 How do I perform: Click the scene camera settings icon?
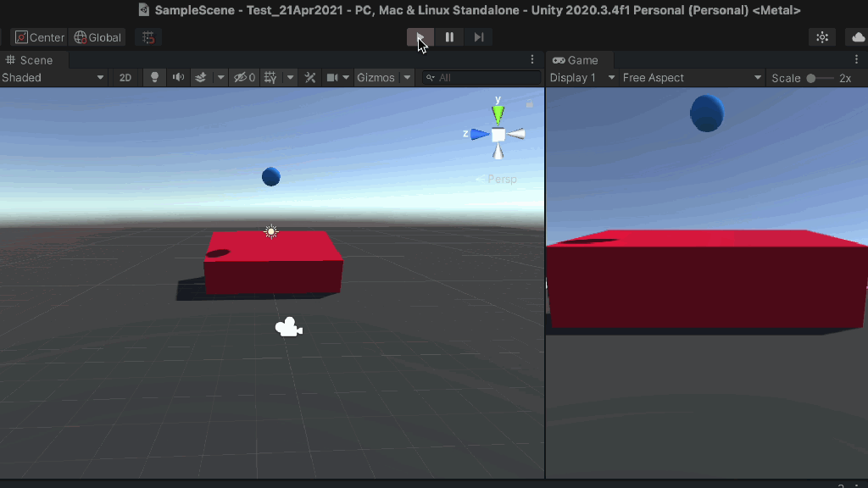pos(332,77)
